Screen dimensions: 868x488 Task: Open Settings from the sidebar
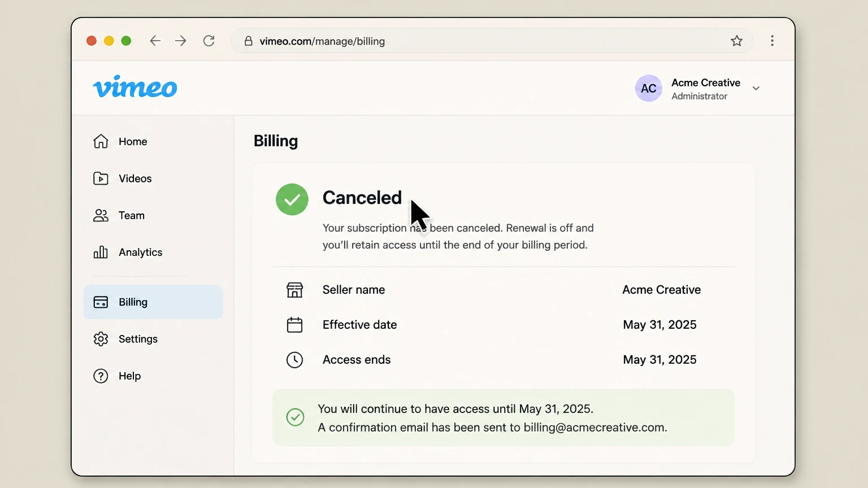pyautogui.click(x=153, y=339)
